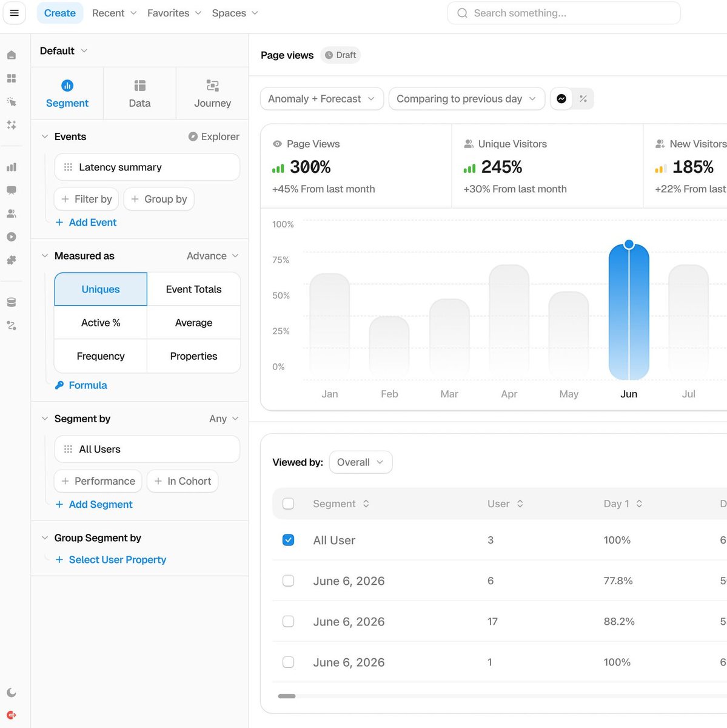
Task: Open the Favorites dropdown
Action: [175, 13]
